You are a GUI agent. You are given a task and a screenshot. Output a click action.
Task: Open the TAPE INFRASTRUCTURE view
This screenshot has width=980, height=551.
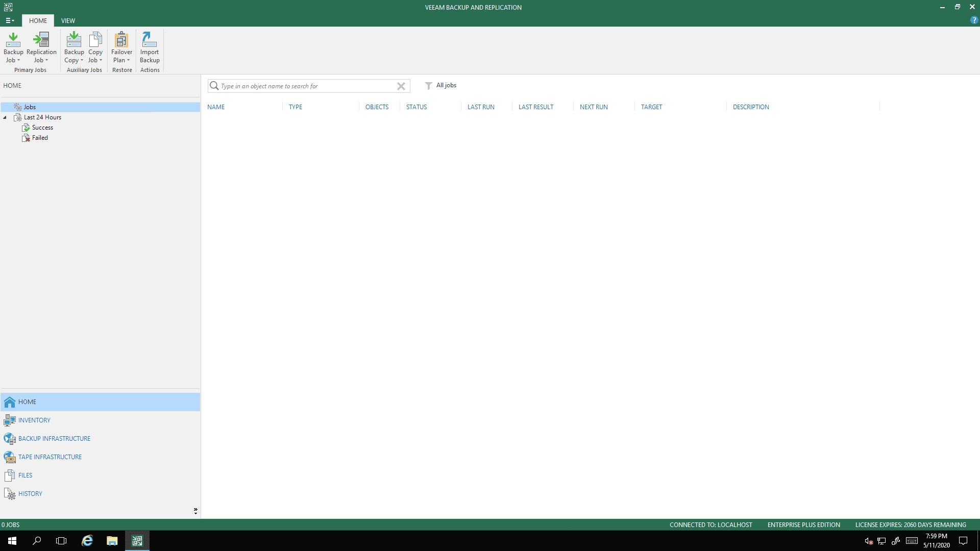click(x=100, y=457)
